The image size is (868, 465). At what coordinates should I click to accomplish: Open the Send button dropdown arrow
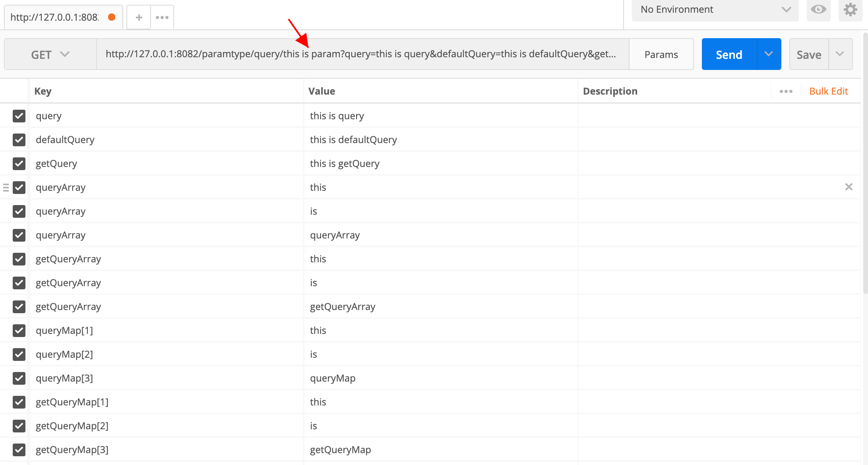(769, 54)
